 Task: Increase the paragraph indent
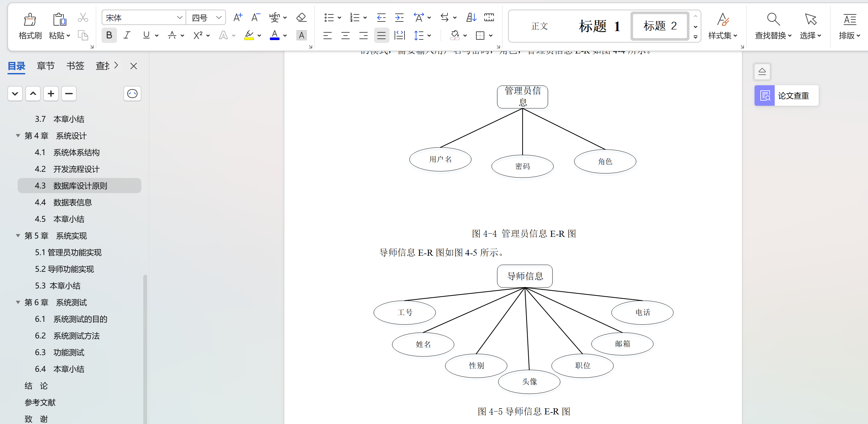(x=399, y=17)
